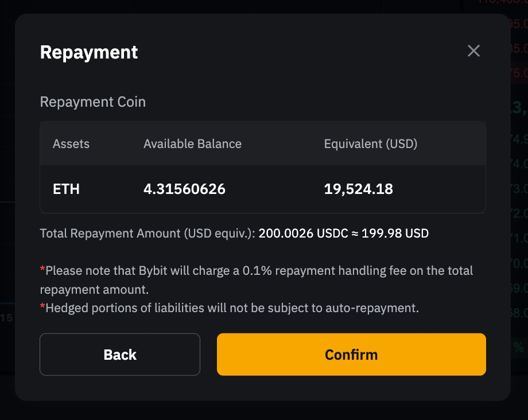Click the Assets column header

click(71, 143)
